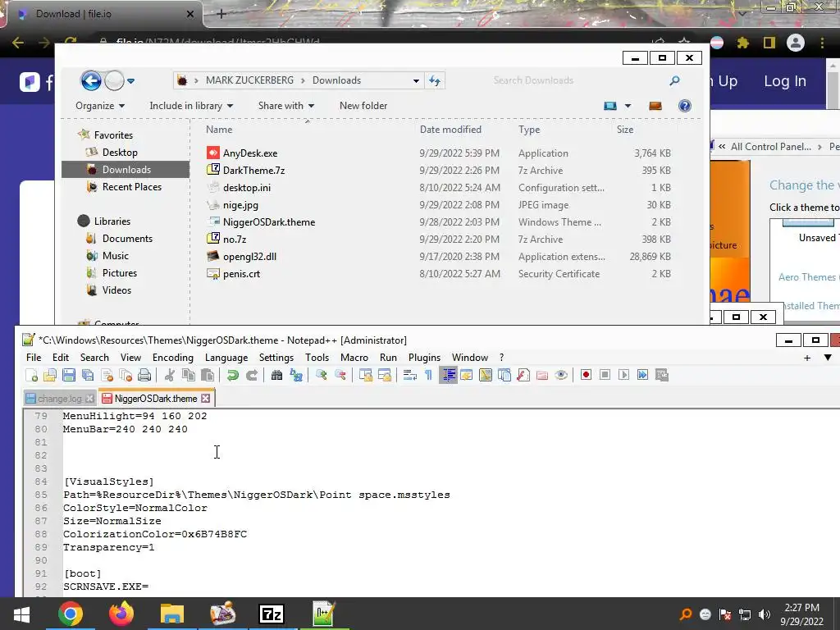Toggle the Function List panel icon
The height and width of the screenshot is (630, 840).
coord(523,375)
